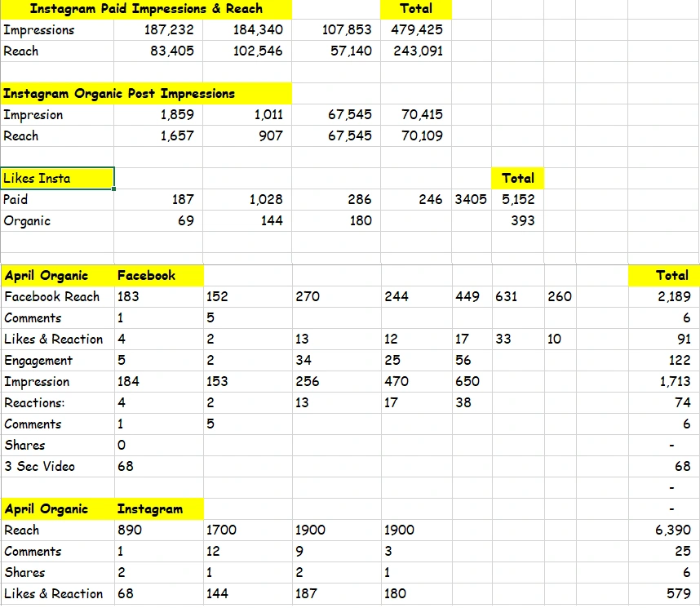Click cell with value 3405
The image size is (700, 608).
click(x=472, y=199)
